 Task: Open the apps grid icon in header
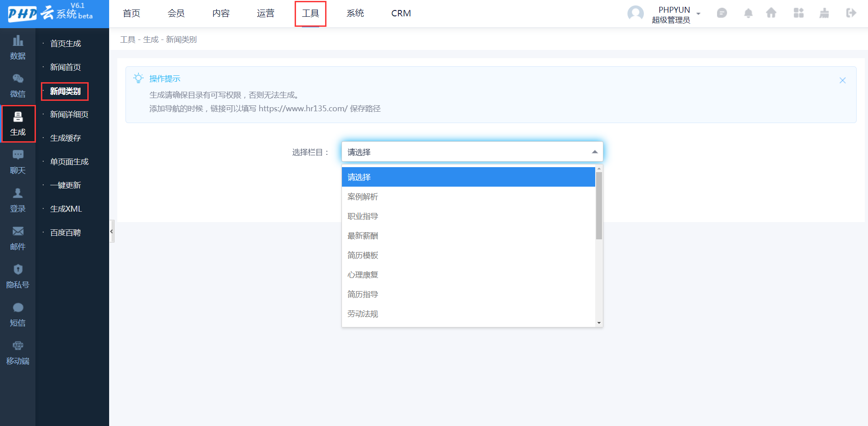pyautogui.click(x=798, y=13)
